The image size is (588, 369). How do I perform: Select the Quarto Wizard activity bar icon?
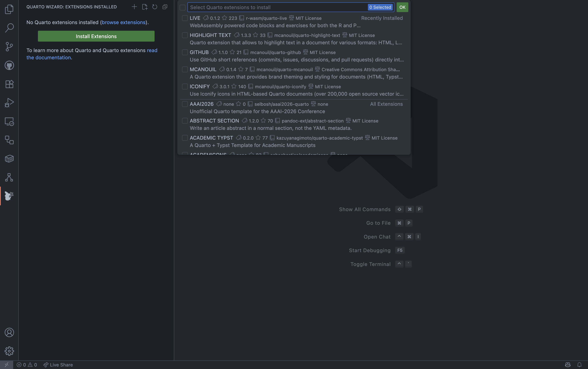point(9,196)
